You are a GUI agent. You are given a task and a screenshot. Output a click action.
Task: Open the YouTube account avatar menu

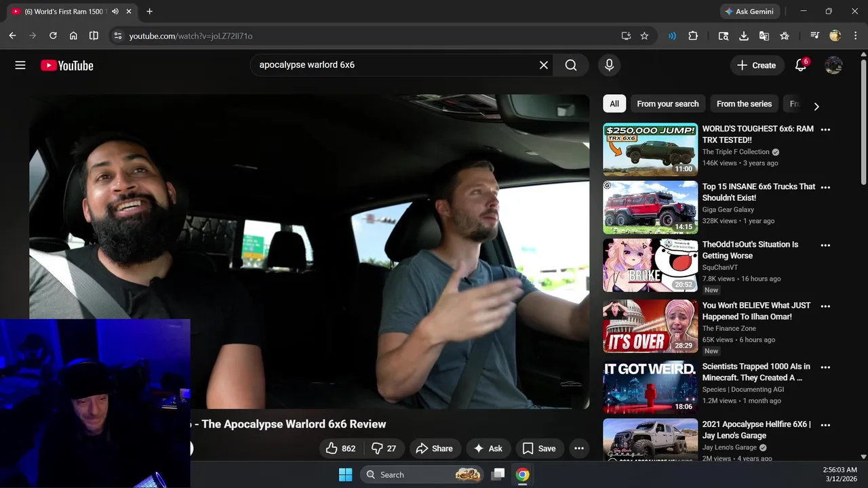833,65
